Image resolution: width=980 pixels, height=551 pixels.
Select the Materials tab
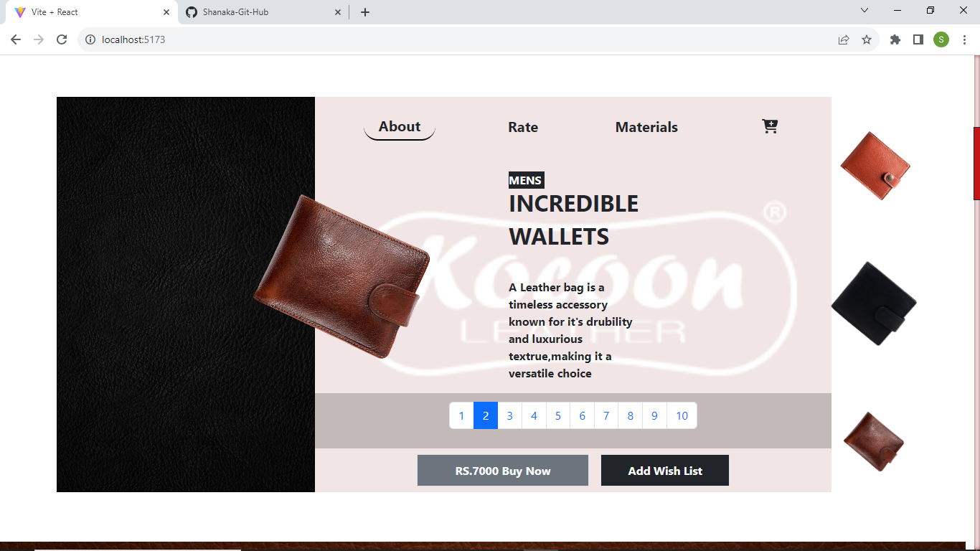click(x=646, y=127)
